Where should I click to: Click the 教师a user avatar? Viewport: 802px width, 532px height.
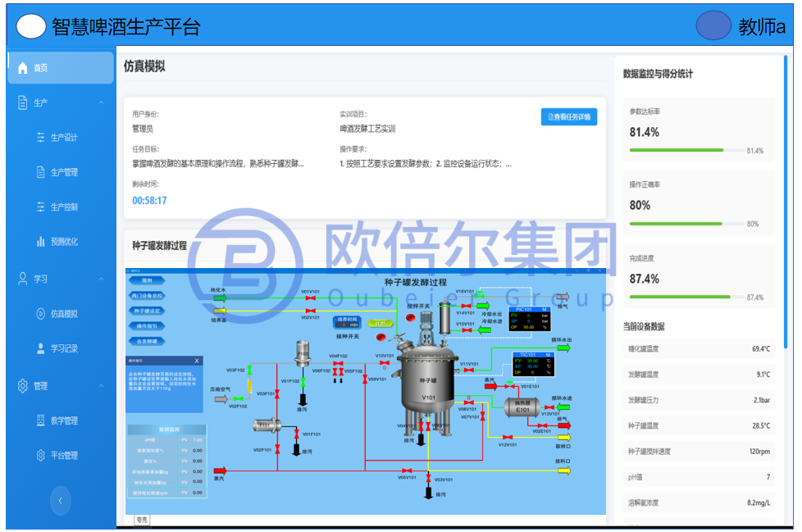[x=713, y=26]
